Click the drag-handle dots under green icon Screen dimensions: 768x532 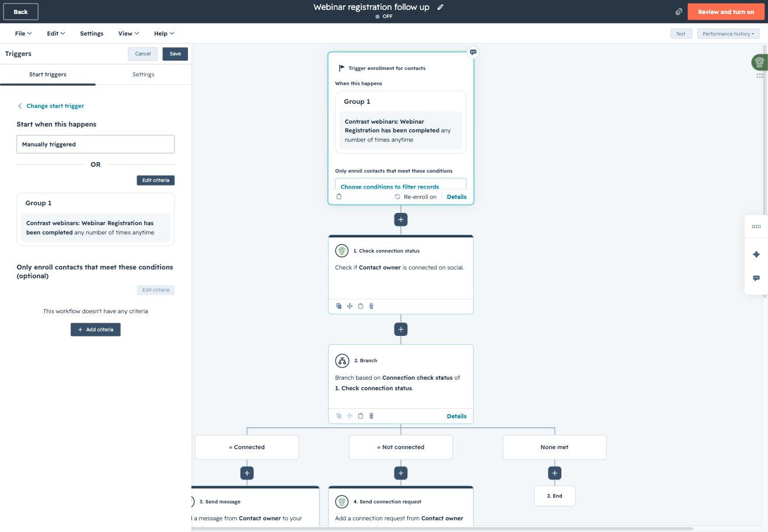click(x=760, y=75)
